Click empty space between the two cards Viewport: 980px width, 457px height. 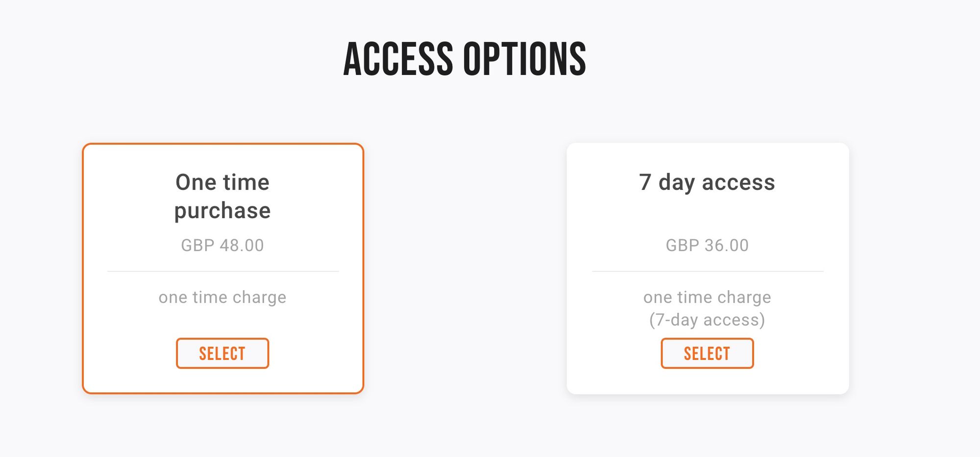tap(465, 269)
